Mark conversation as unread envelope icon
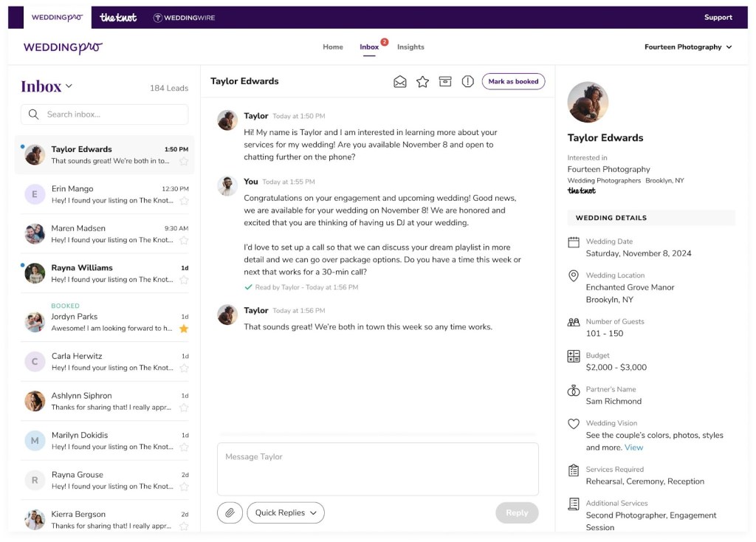The image size is (756, 542). [x=399, y=81]
